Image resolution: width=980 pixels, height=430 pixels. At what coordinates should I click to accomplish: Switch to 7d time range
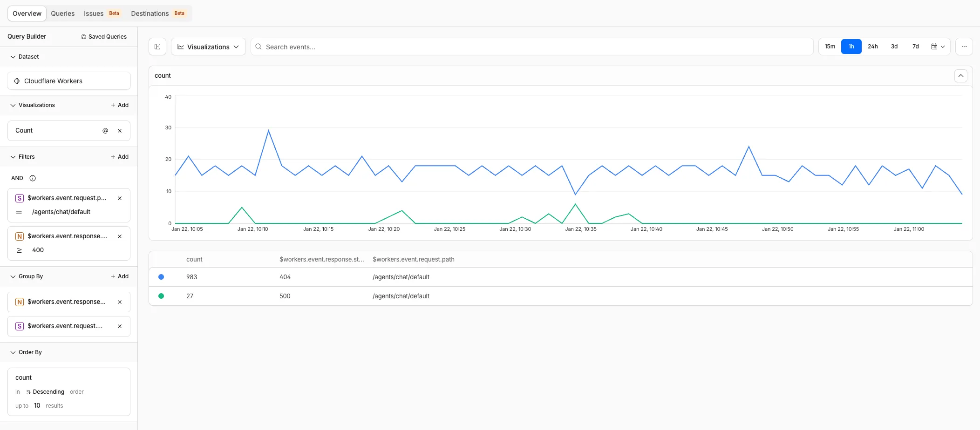coord(915,47)
